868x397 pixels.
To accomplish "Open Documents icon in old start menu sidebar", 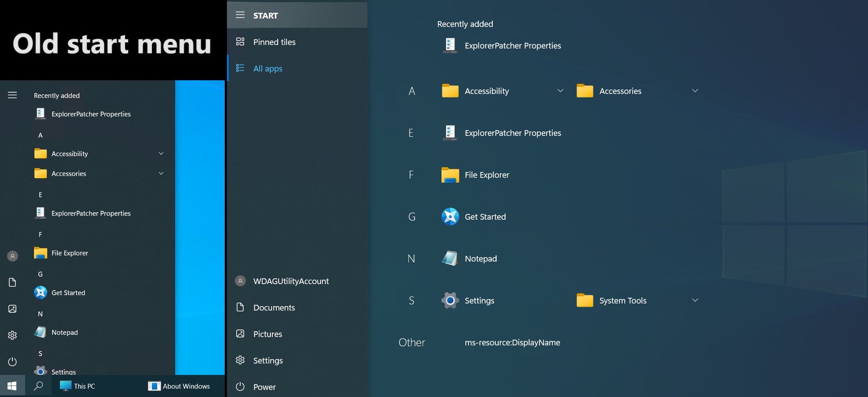I will pos(12,282).
